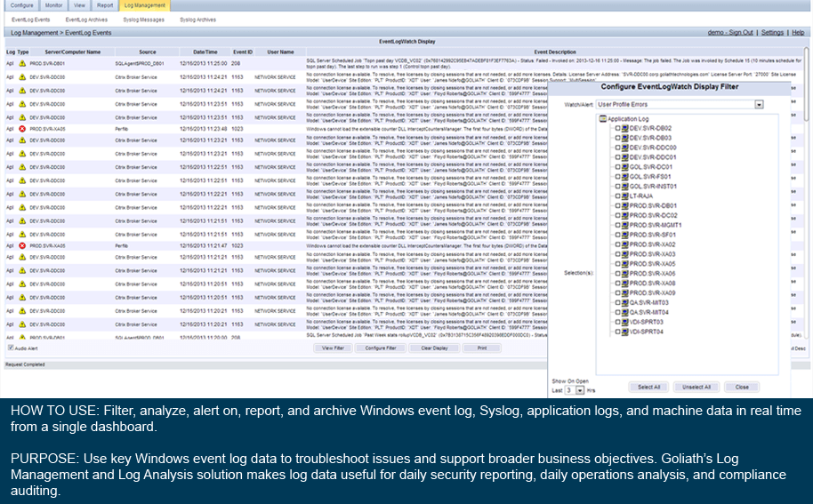Viewport: 813px width, 504px height.
Task: Click computer icon beside PROD.SVR-XA03
Action: tap(624, 254)
